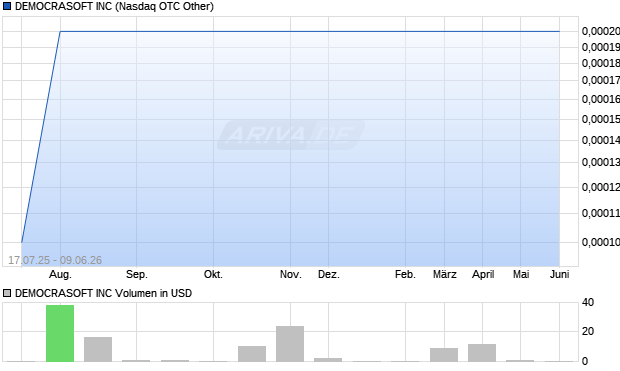Click the Okt. axis label
The height and width of the screenshot is (371, 620).
214,274
